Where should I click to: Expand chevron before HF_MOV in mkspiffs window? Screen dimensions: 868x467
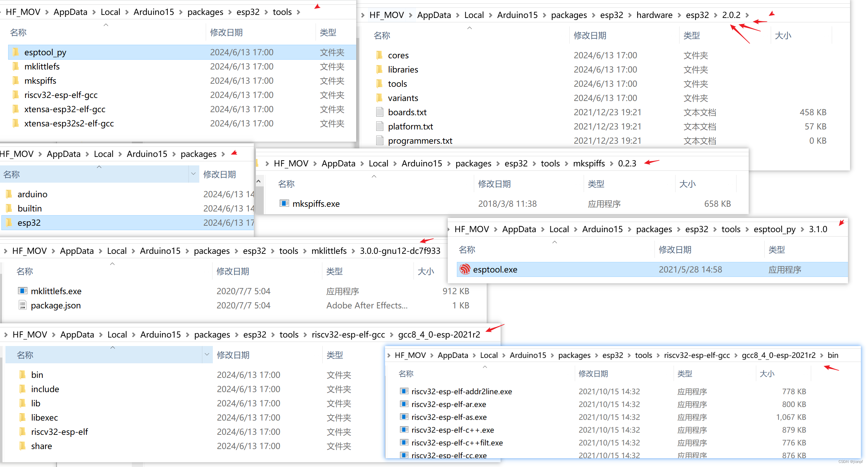pyautogui.click(x=267, y=164)
